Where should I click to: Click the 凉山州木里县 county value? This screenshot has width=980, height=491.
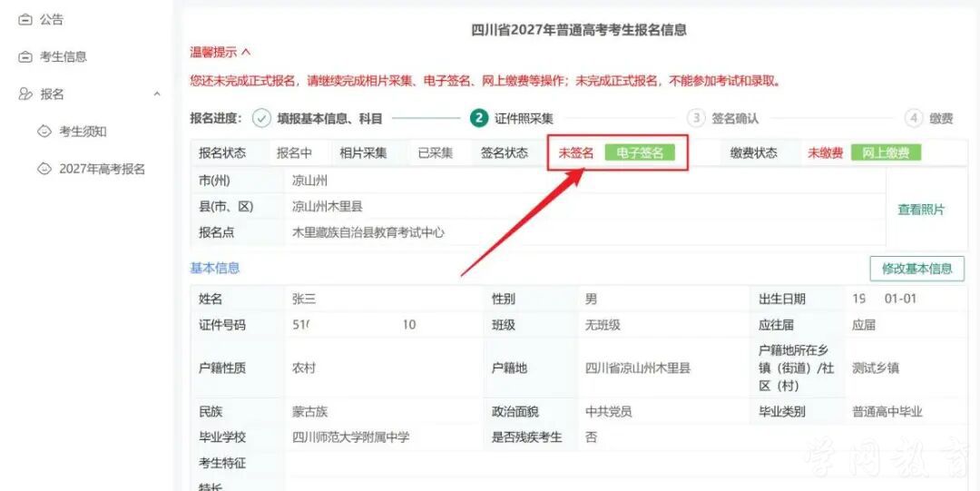tap(328, 207)
